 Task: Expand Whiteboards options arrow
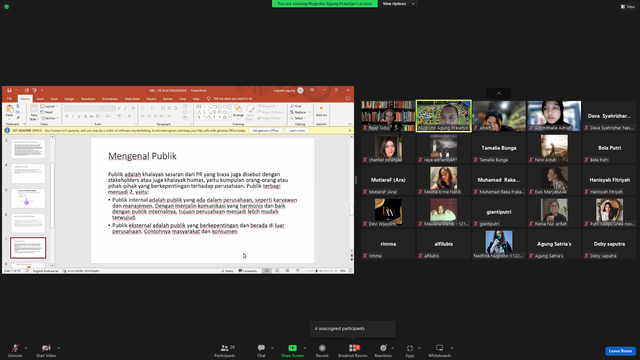(452, 348)
